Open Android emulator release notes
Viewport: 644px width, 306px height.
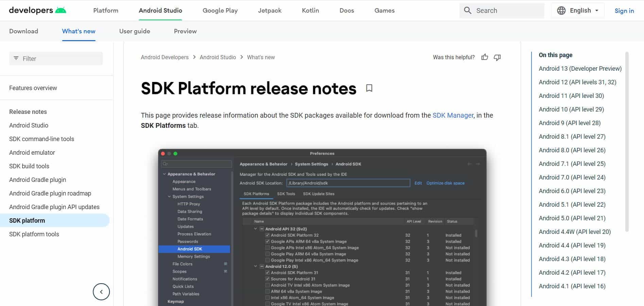tap(32, 152)
